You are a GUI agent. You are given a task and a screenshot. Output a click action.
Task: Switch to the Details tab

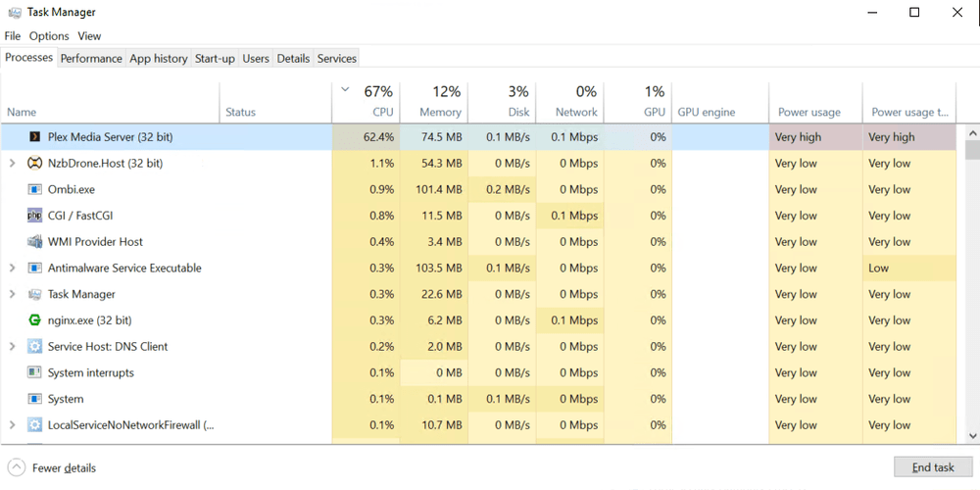[293, 58]
